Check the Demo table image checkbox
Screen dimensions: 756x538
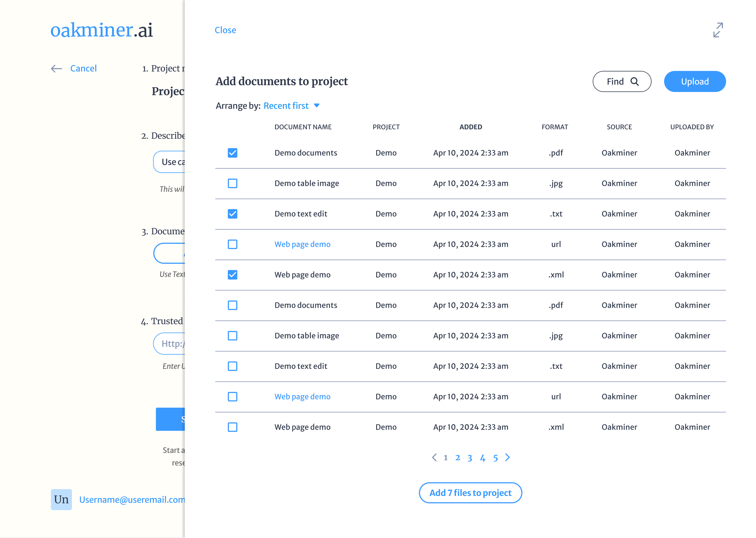[233, 183]
